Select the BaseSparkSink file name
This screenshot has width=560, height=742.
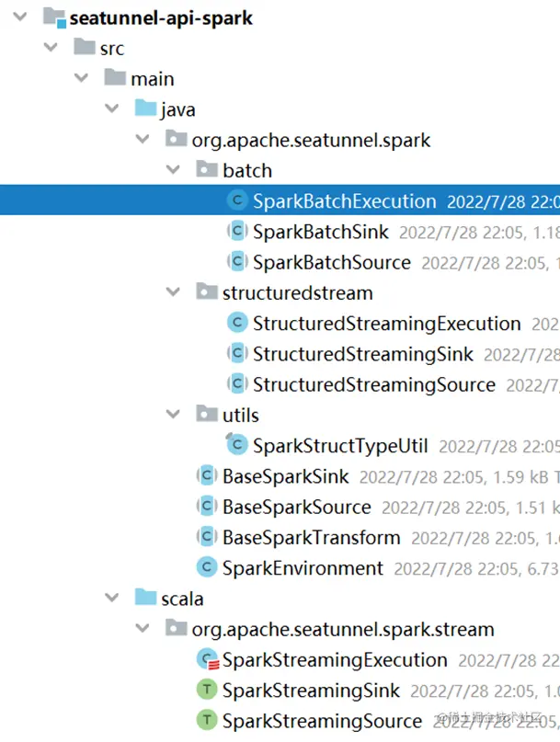click(x=286, y=476)
